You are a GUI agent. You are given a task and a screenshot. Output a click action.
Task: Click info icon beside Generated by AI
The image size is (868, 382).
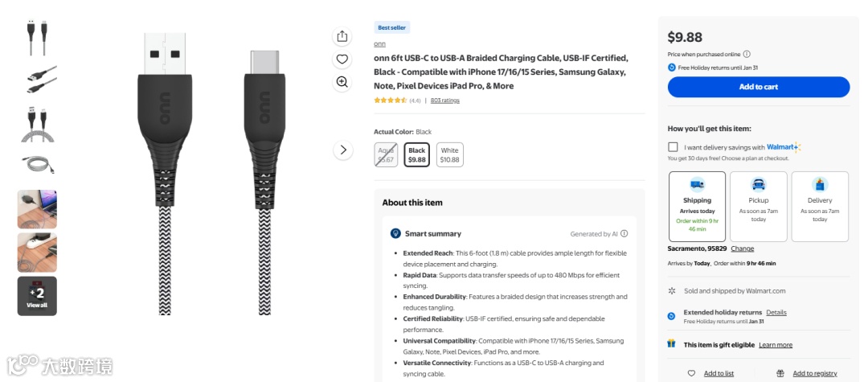pos(624,234)
